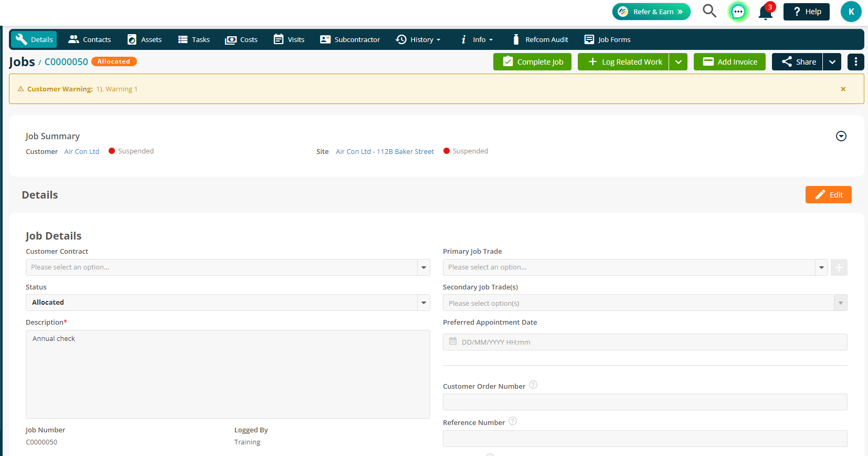Open the Air Con Ltd customer link
868x456 pixels.
(x=82, y=151)
